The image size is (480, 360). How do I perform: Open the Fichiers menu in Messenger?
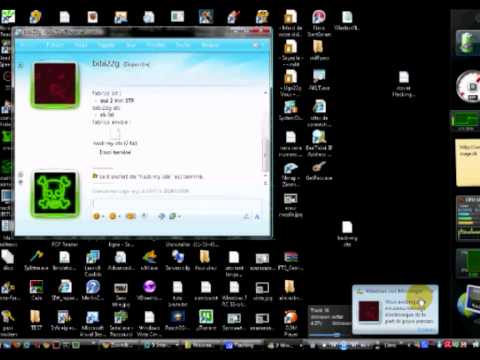[55, 45]
